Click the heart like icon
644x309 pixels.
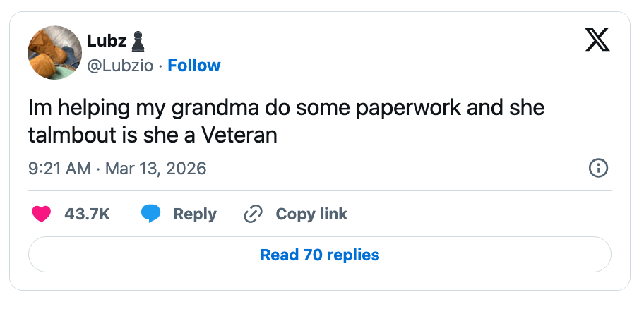coord(42,214)
